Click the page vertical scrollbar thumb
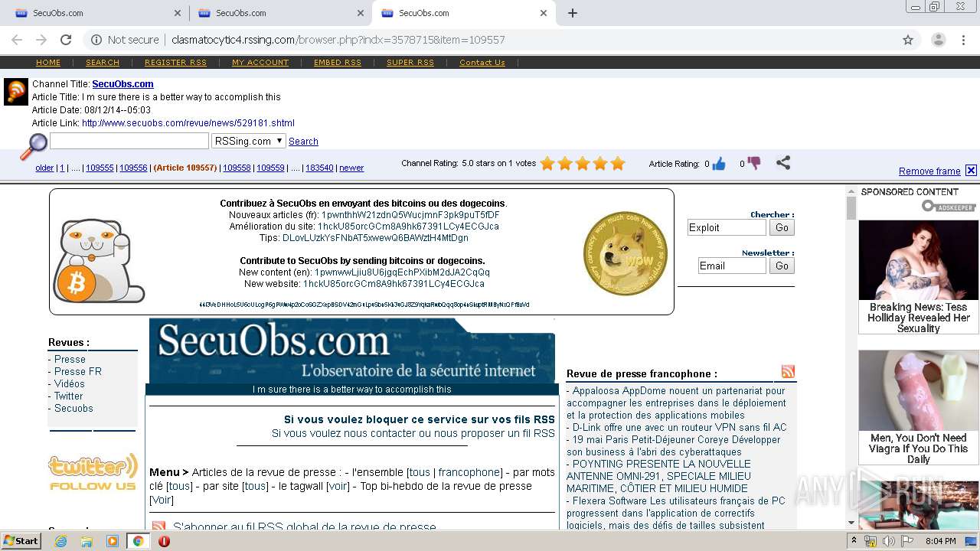This screenshot has height=551, width=980. [x=851, y=208]
